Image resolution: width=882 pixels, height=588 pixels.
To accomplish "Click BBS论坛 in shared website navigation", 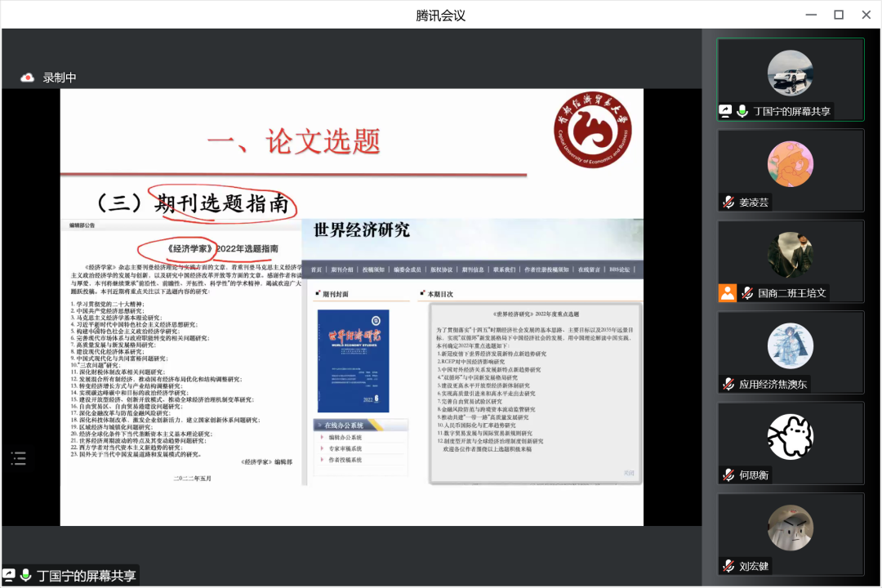I will 619,269.
